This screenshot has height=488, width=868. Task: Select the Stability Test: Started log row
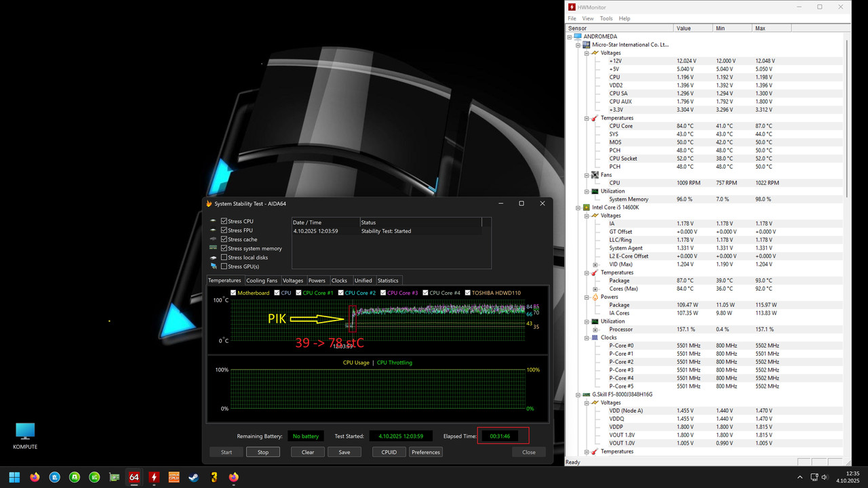pos(387,231)
